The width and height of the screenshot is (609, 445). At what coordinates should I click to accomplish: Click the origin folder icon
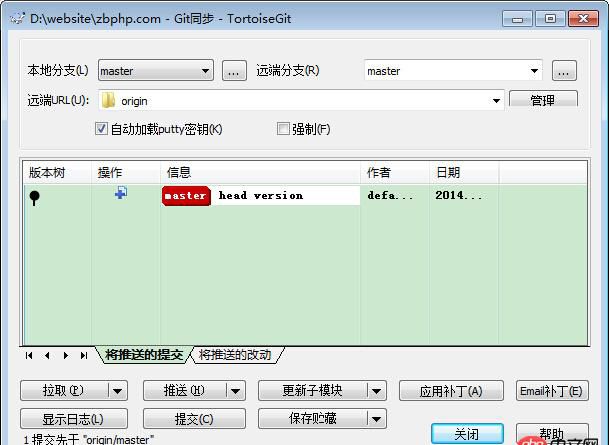(x=108, y=101)
